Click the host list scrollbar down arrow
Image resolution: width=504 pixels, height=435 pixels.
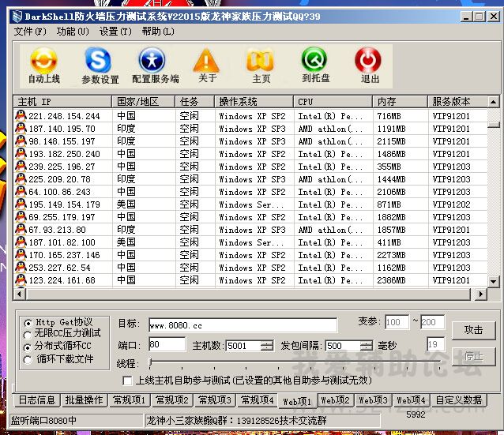tap(493, 281)
